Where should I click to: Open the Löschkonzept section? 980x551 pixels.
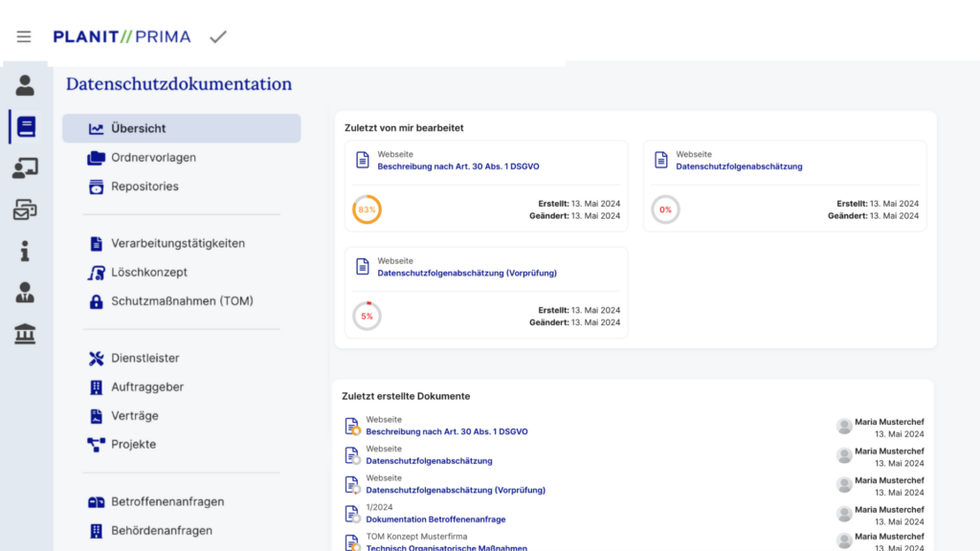coord(149,272)
